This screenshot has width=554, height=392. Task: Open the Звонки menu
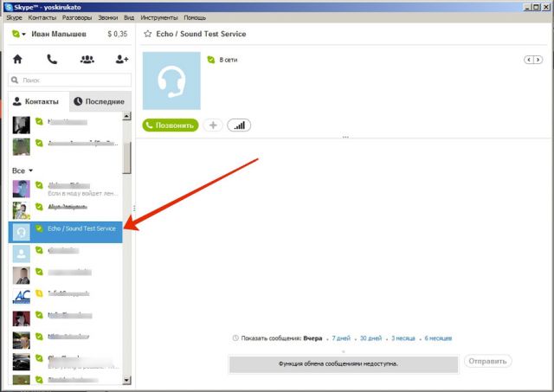click(107, 17)
